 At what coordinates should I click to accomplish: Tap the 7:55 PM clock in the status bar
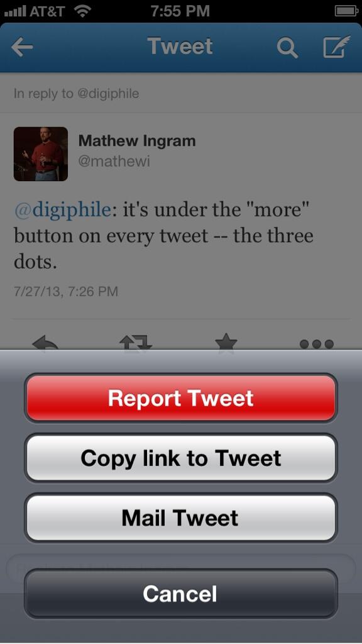180,11
